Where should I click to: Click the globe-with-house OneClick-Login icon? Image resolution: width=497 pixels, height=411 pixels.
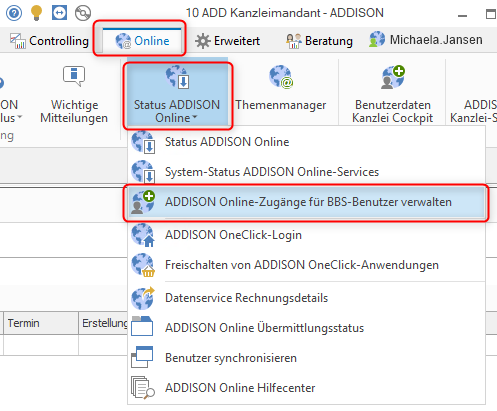tap(143, 235)
